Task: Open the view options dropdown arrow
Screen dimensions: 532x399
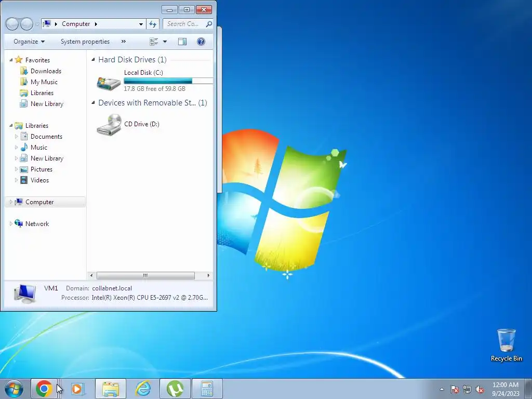Action: tap(165, 42)
